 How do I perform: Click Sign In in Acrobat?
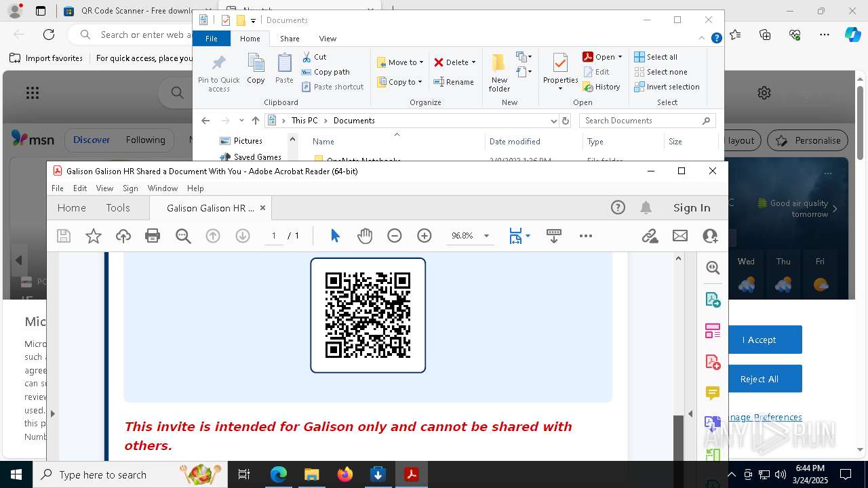(x=692, y=208)
